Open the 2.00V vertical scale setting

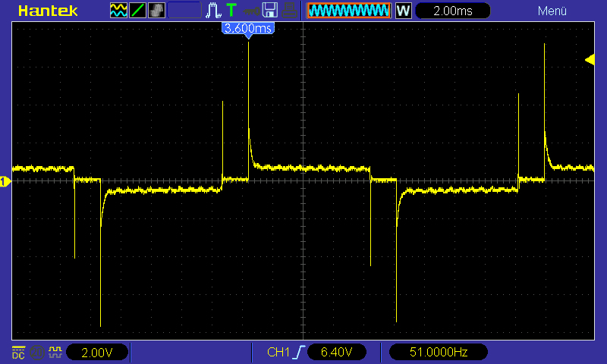[x=96, y=352]
